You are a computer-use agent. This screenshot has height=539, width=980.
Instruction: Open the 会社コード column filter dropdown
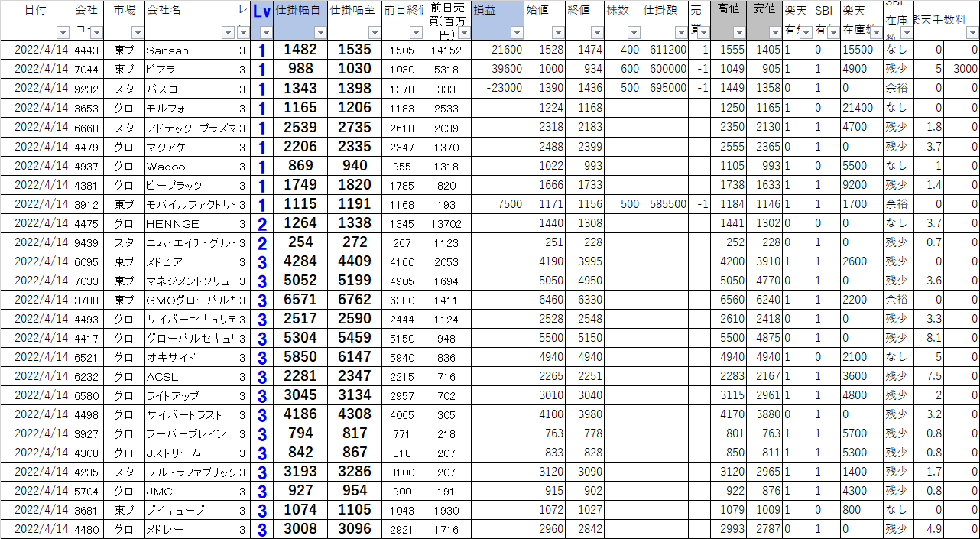(97, 33)
